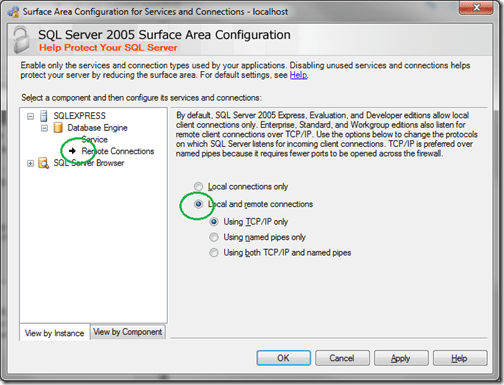Choose Using named pipes only
The width and height of the screenshot is (504, 385).
(x=214, y=237)
